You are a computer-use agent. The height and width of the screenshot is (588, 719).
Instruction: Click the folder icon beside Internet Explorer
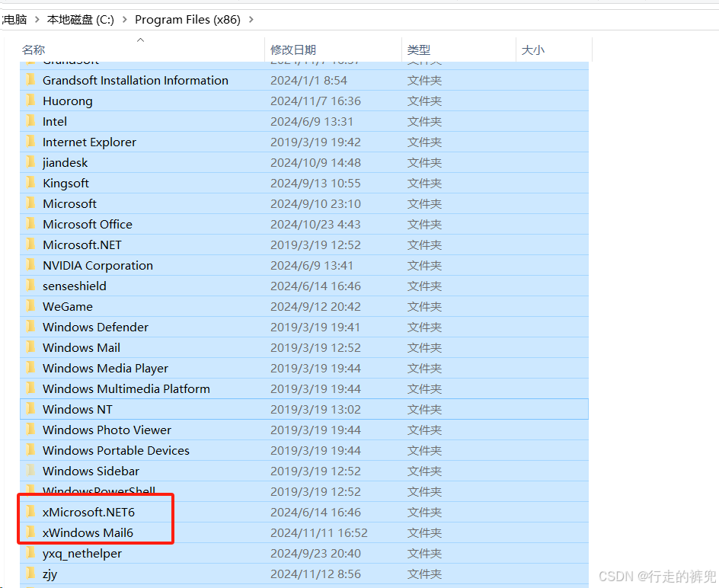[30, 141]
